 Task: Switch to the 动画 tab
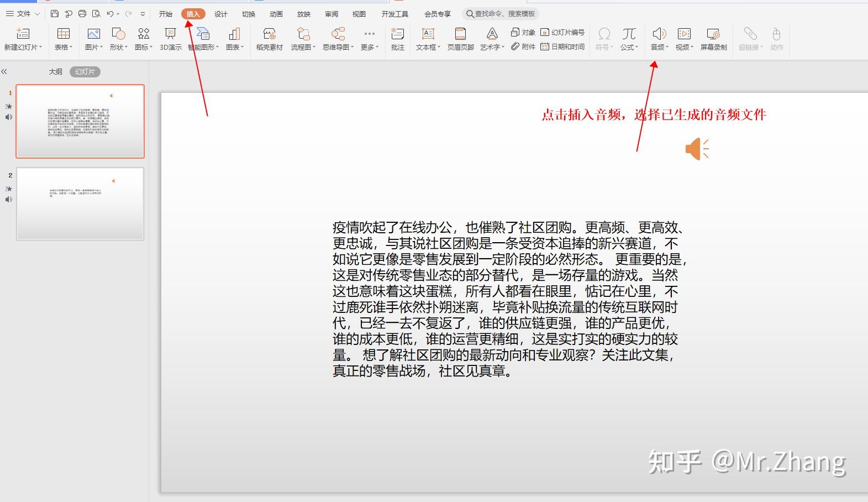tap(276, 14)
